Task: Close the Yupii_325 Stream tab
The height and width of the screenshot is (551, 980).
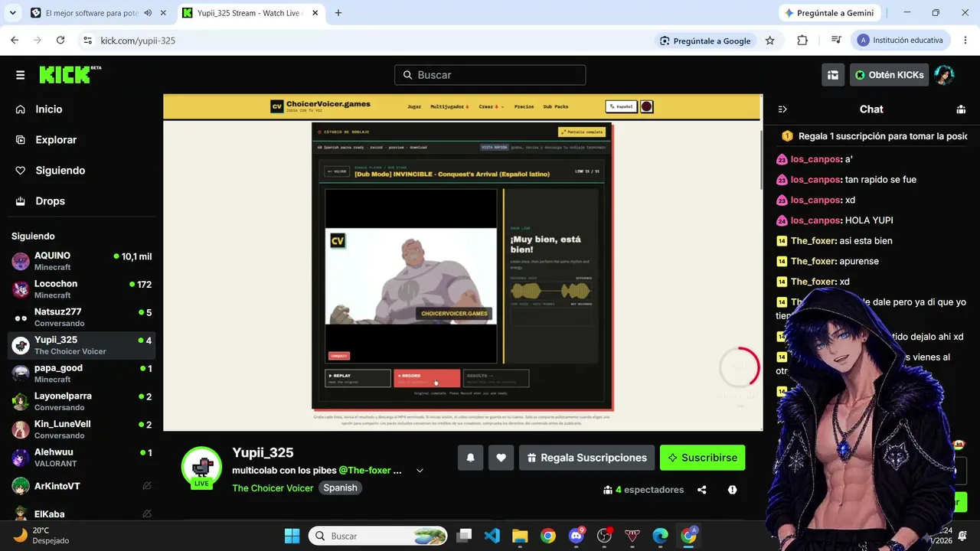Action: 315,13
